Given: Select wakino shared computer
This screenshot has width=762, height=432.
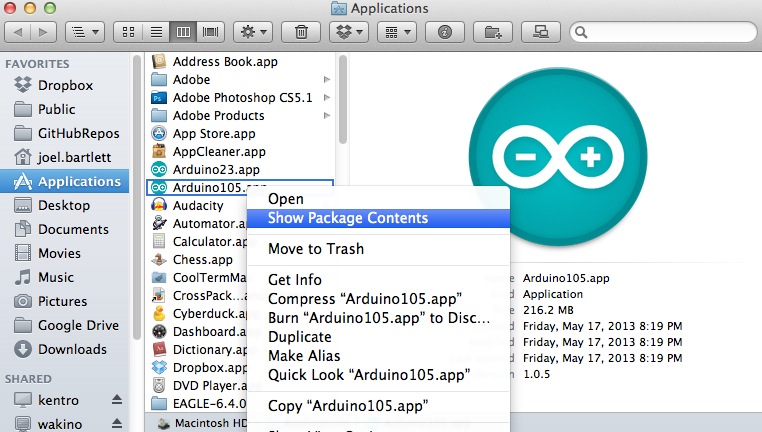Looking at the screenshot, I should point(60,424).
